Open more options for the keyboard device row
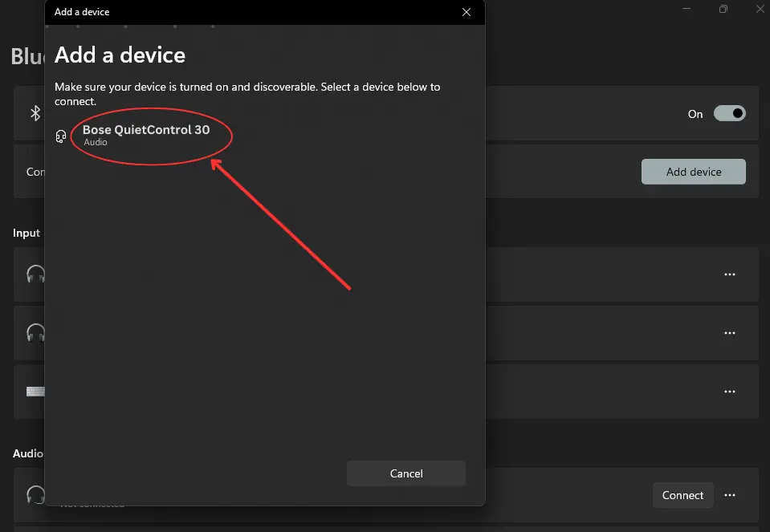This screenshot has width=770, height=532. 730,392
